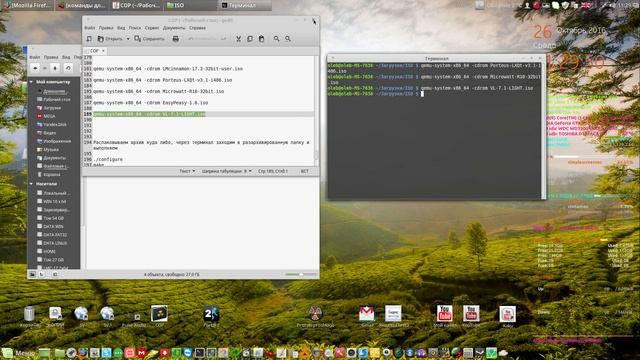
Task: Switch to Терминал in top panel window list
Action: point(244,5)
